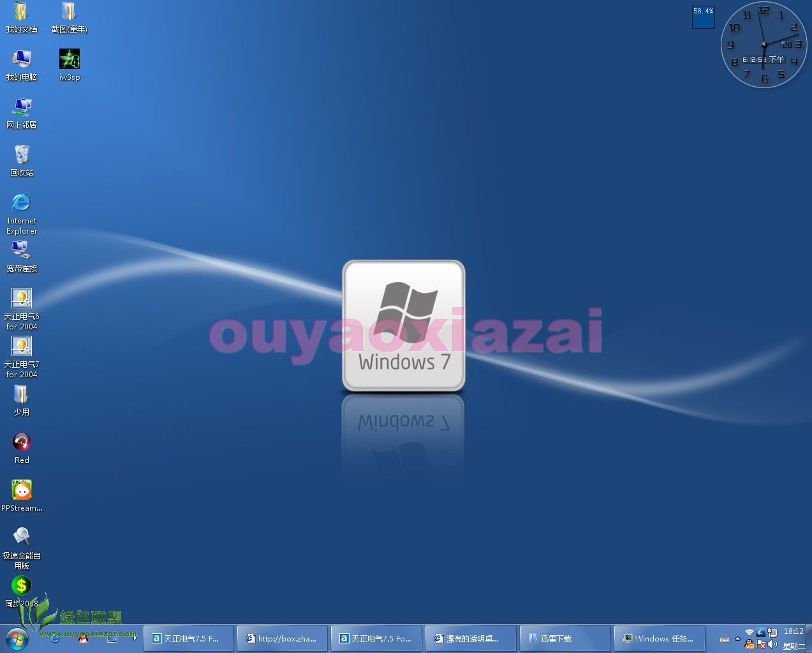Viewport: 812px width, 653px height.
Task: Open the volume speaker tray icon
Action: pos(772,644)
